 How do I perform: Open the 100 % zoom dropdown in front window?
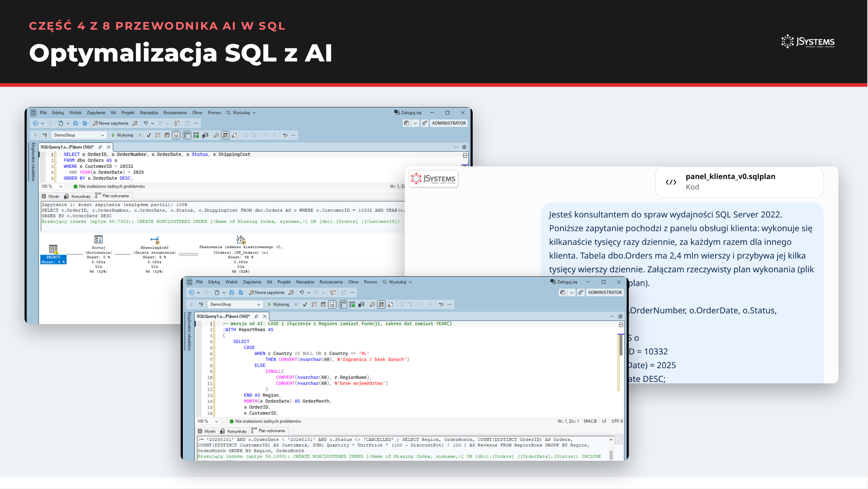point(208,421)
